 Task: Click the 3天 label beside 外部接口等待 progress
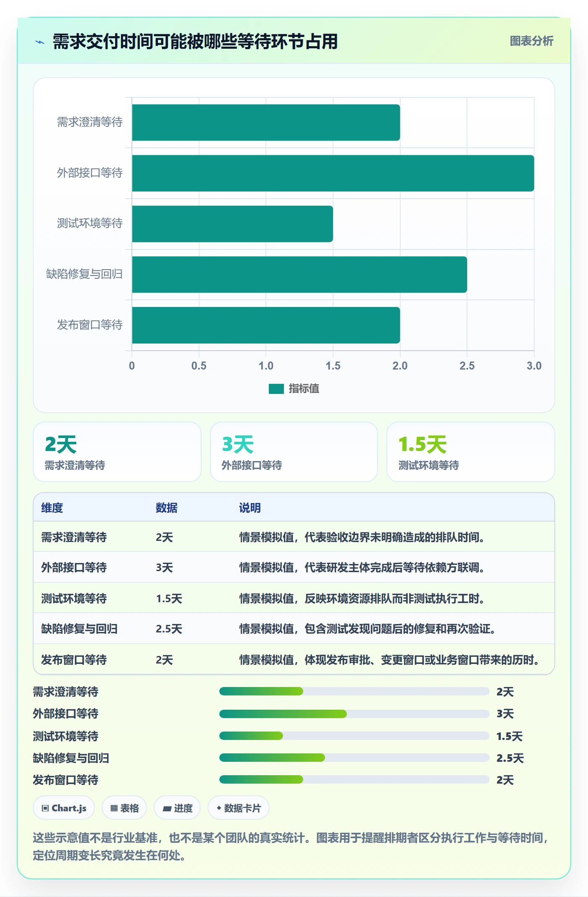pyautogui.click(x=505, y=713)
